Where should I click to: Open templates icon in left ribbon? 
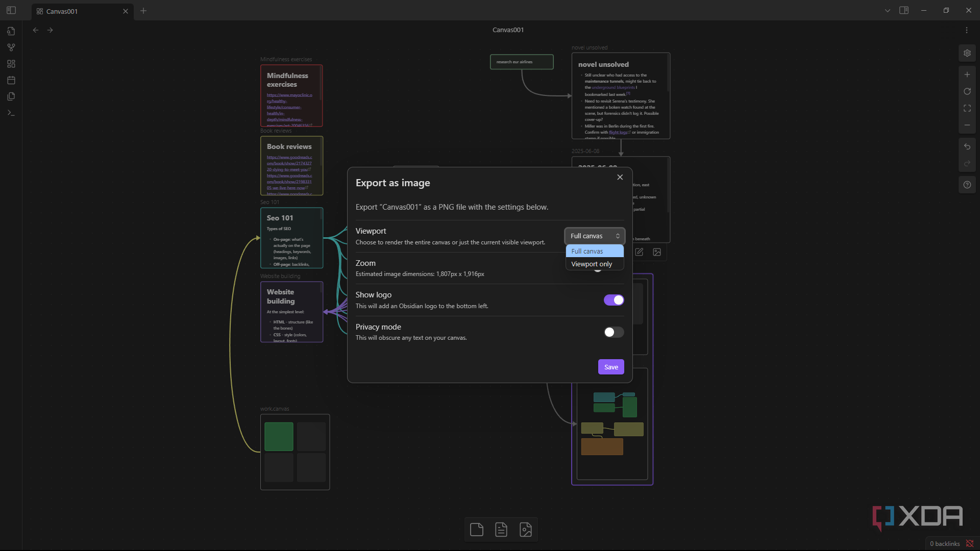(x=11, y=96)
